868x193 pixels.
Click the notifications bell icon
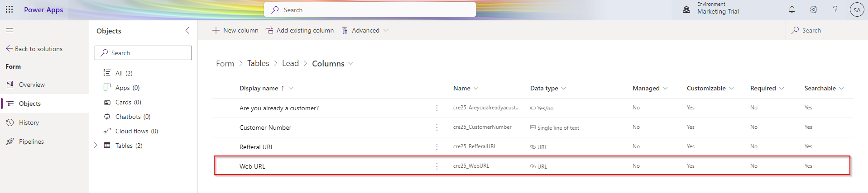[792, 9]
